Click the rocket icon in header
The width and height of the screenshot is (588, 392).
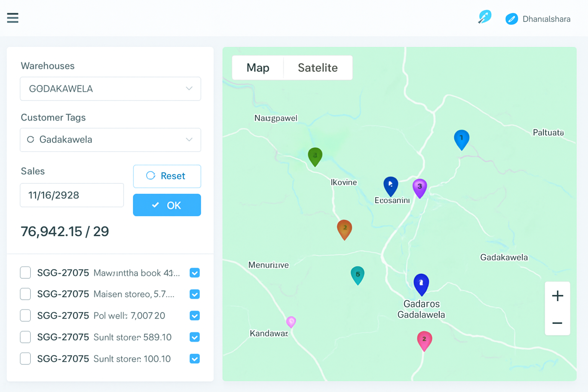point(484,17)
